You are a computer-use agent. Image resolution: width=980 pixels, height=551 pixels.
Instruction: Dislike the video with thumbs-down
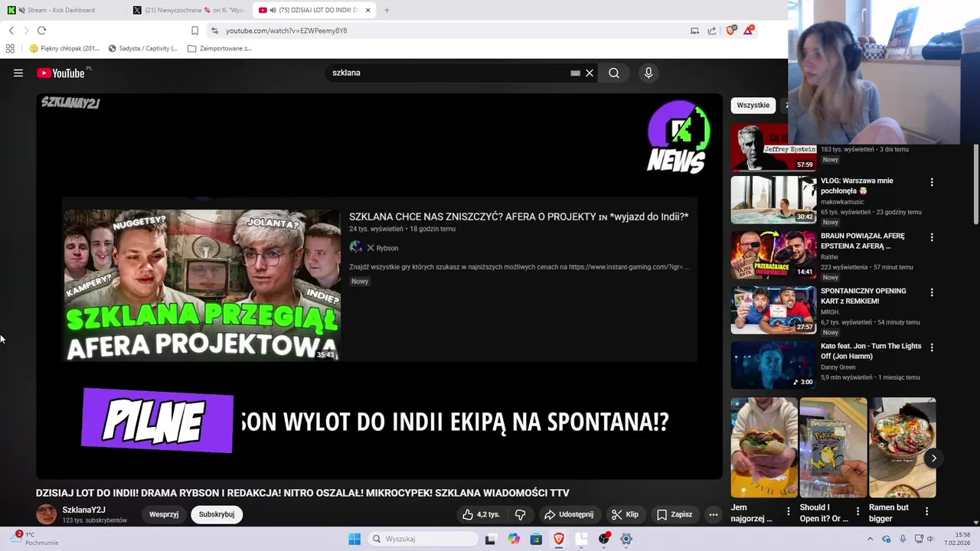(x=520, y=514)
